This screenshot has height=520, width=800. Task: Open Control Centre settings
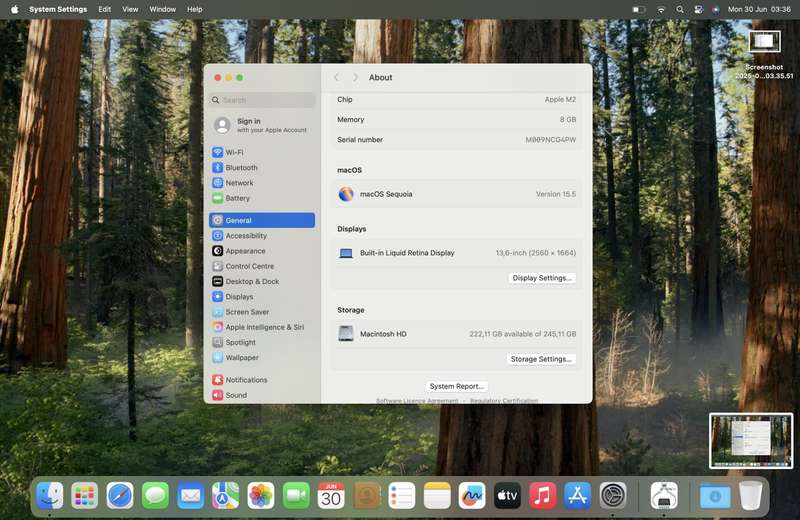pos(262,266)
